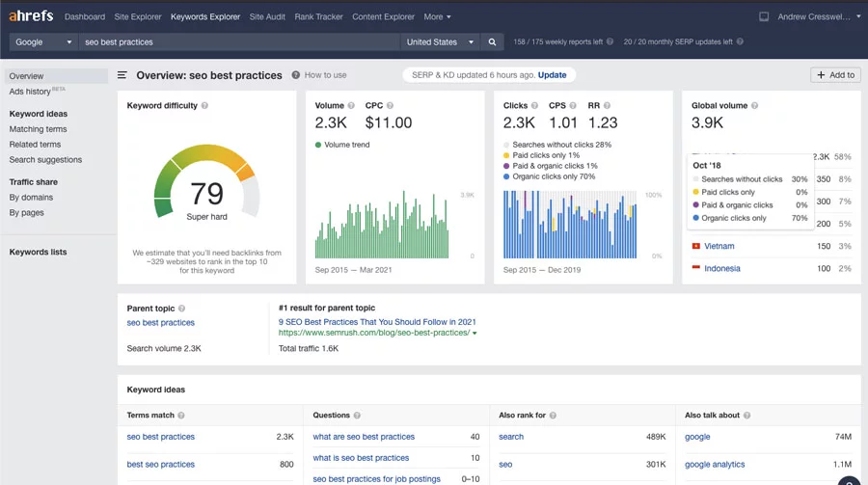Open the notifications monitor icon
Viewport: 868px width, 485px height.
pos(764,16)
